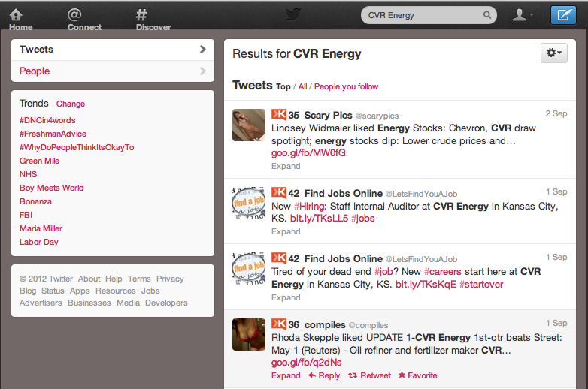588x389 pixels.
Task: Open trend #FreshmanAdvice
Action: [x=53, y=134]
